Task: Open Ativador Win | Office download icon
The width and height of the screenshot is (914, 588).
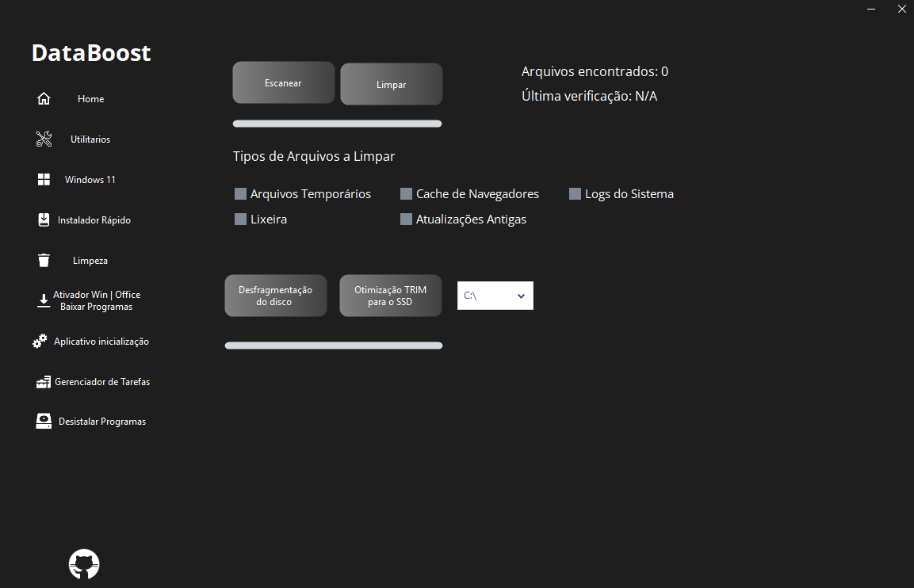Action: 43,300
